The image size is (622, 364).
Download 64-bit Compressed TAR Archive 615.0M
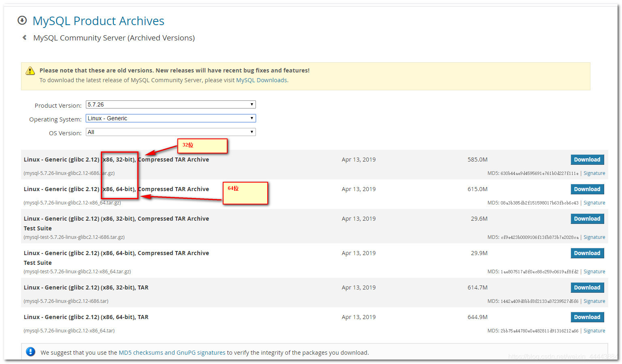click(587, 189)
